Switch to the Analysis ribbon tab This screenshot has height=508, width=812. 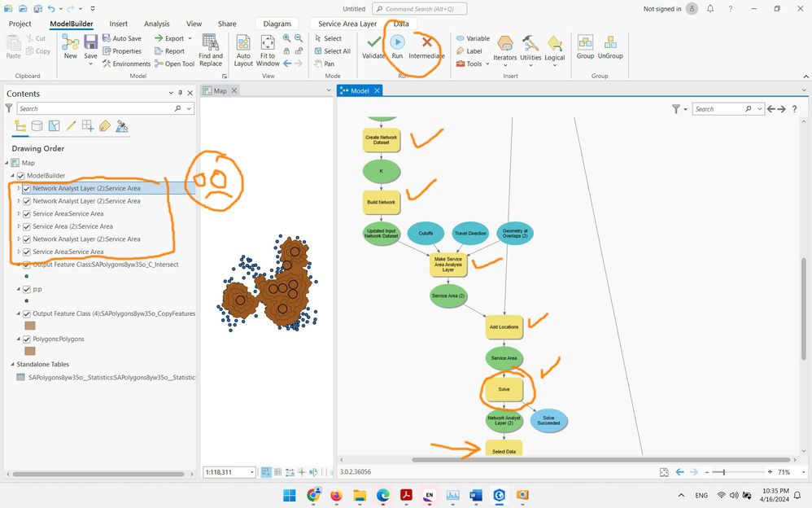[157, 24]
